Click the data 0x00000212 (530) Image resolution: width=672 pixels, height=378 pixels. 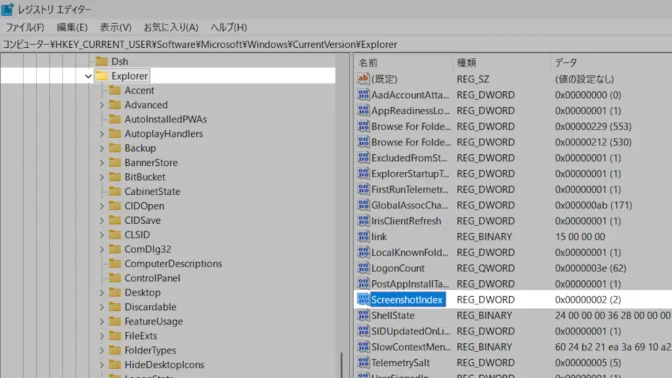pos(593,142)
